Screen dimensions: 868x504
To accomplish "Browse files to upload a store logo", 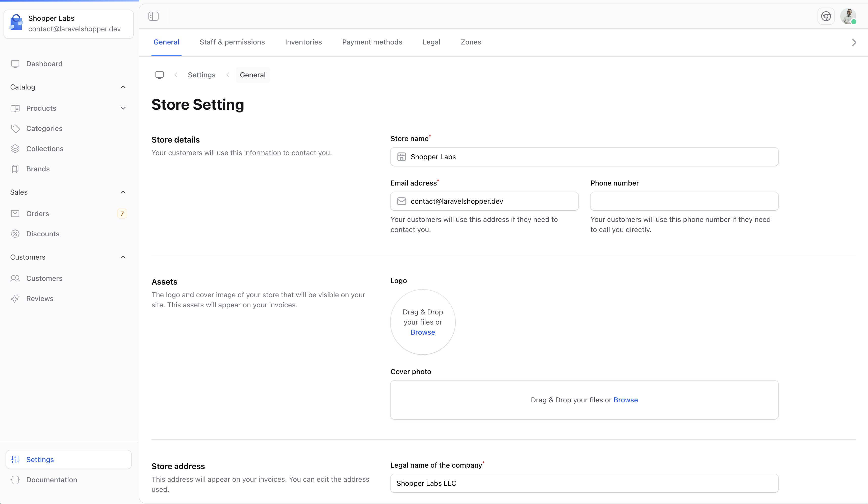I will coord(423,332).
